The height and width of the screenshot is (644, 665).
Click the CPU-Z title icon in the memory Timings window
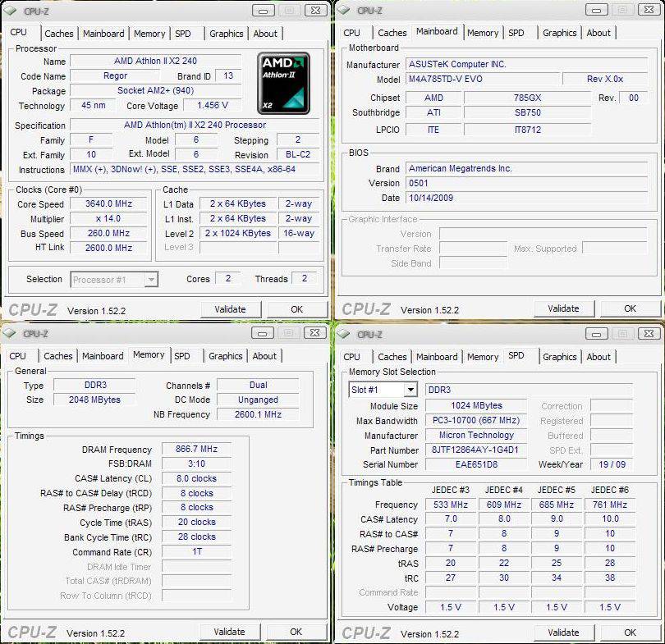(x=13, y=334)
